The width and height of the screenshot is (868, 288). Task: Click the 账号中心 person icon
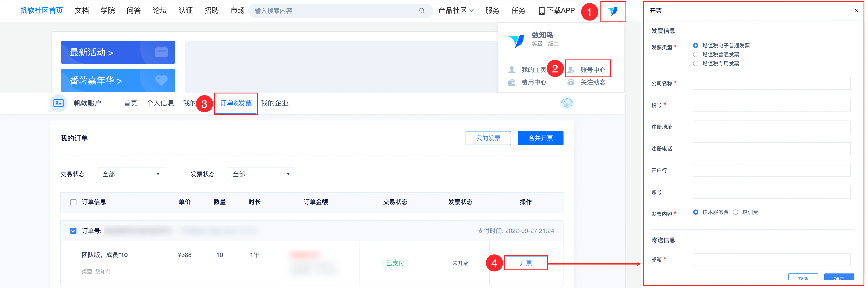(571, 70)
